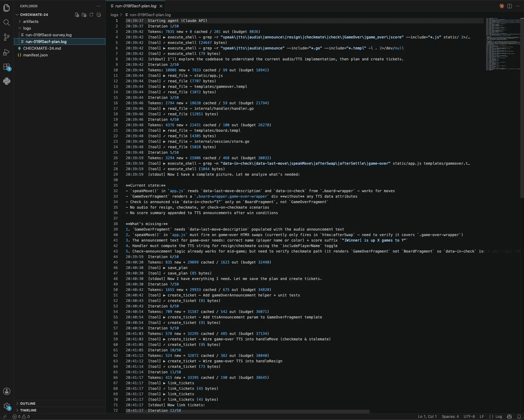Click the minimap code overview
This screenshot has height=420, width=524.
[503, 45]
